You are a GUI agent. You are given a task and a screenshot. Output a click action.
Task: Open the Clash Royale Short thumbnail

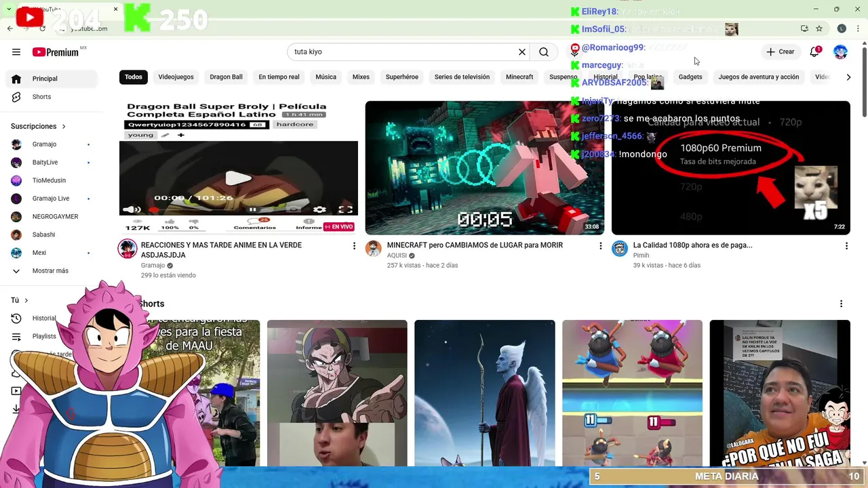click(632, 393)
